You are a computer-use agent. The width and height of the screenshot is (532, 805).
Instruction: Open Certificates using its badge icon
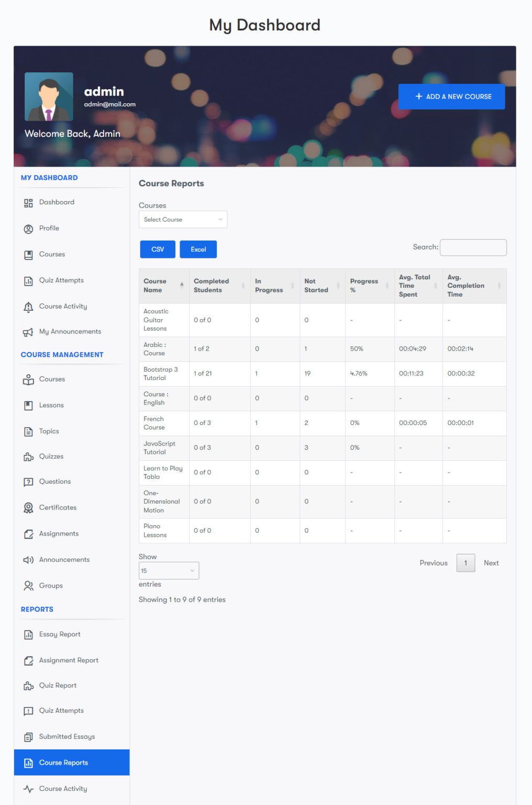(28, 507)
